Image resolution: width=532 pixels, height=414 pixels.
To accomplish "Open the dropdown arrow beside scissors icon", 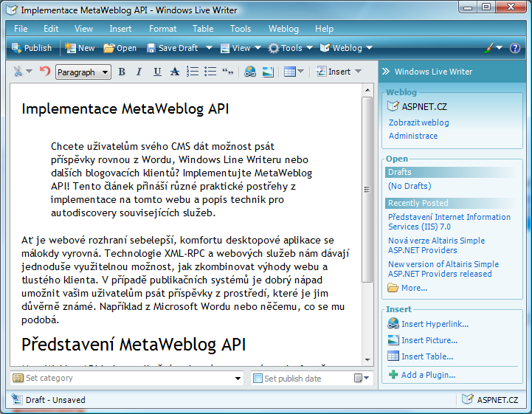I will pos(30,72).
